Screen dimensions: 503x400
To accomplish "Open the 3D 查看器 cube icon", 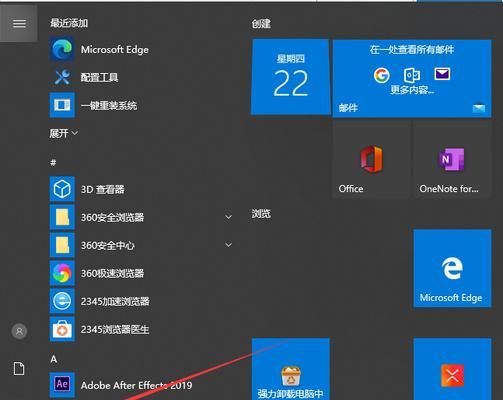I will click(x=62, y=189).
